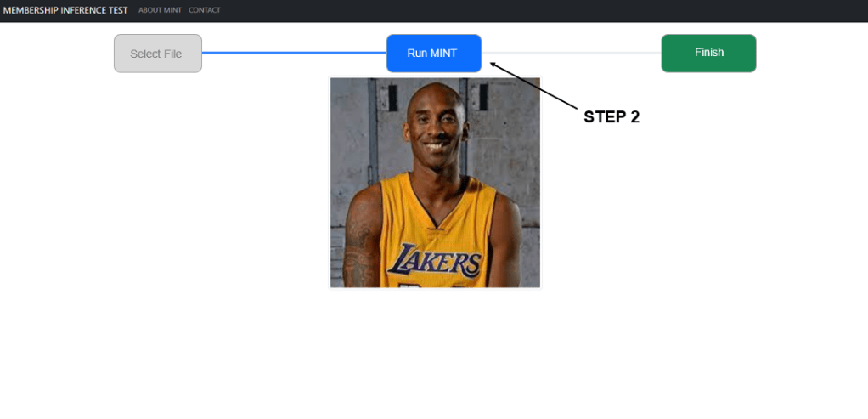Viewport: 868px width, 419px height.
Task: Go to the CONTACT page link
Action: (205, 10)
